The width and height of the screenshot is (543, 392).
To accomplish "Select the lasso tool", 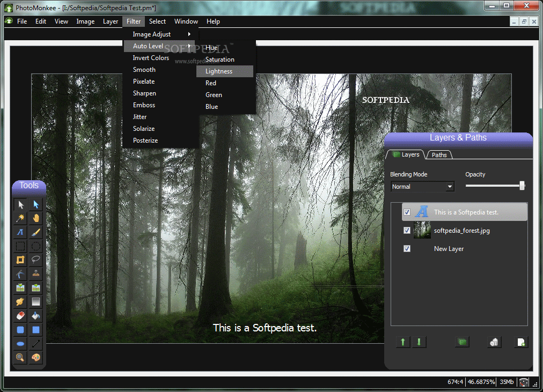I will 35,260.
